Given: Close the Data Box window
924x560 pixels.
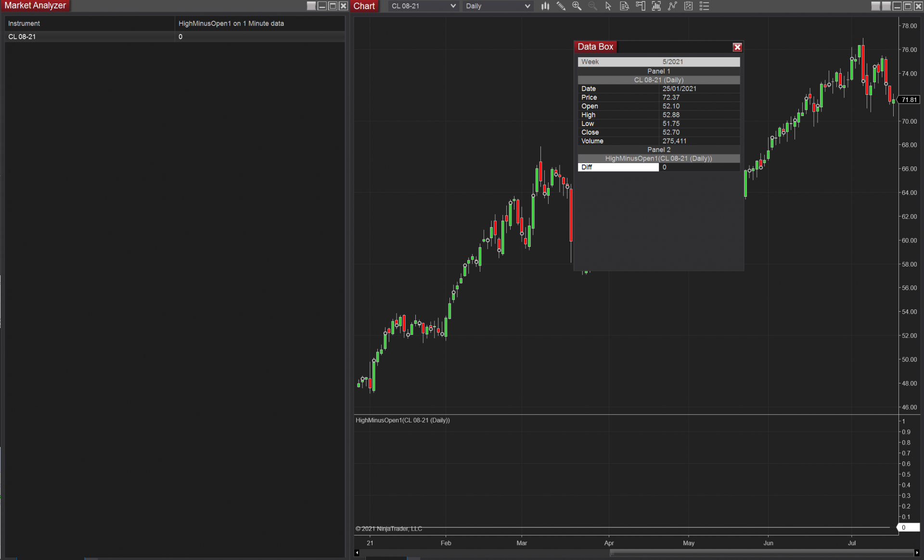Looking at the screenshot, I should 737,47.
